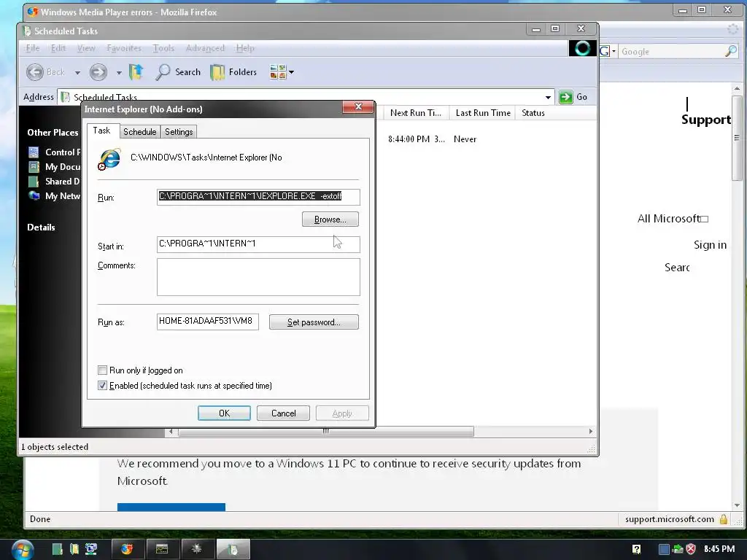
Task: Click the Firefox scrollbar down arrow
Action: pos(737,505)
